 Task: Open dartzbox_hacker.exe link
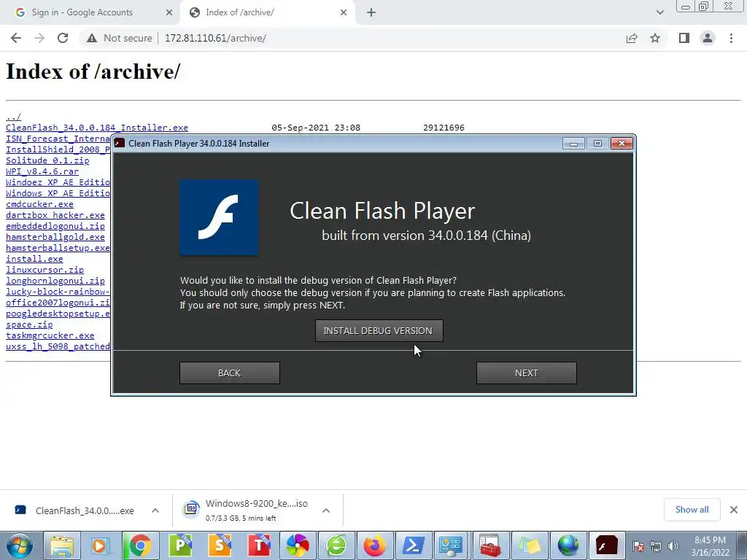pyautogui.click(x=55, y=215)
